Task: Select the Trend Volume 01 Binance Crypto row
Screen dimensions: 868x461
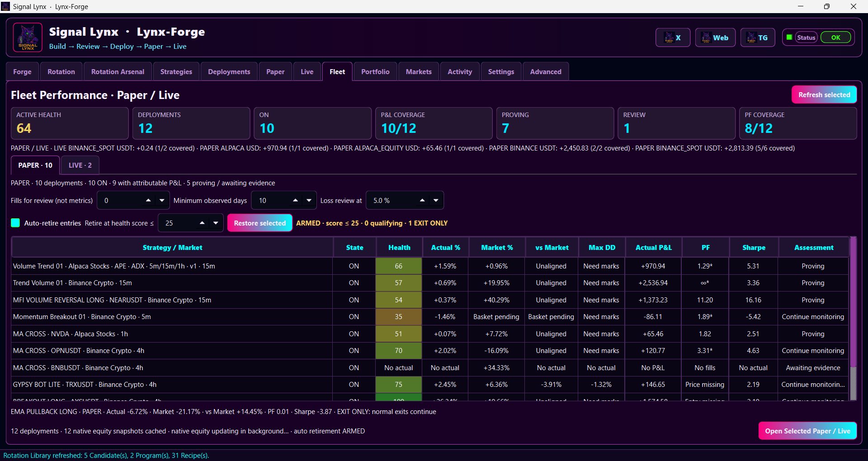Action: [429, 283]
